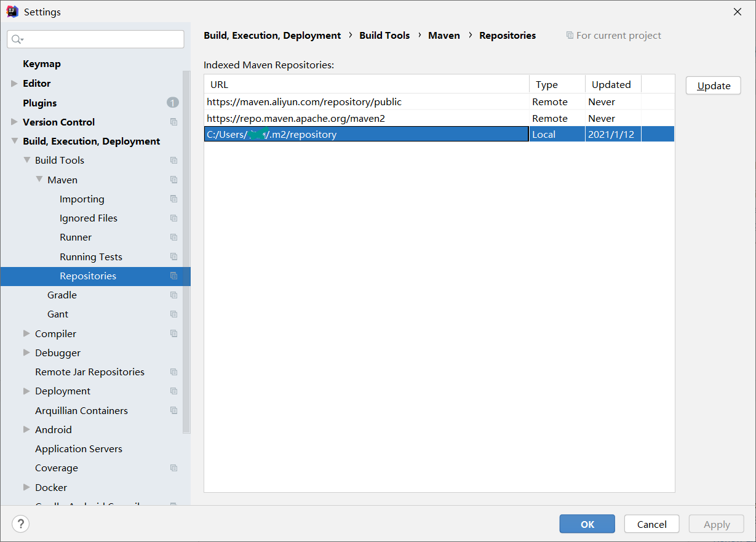Click the project-level icon next to Arquillian Containers
756x542 pixels.
tap(173, 410)
